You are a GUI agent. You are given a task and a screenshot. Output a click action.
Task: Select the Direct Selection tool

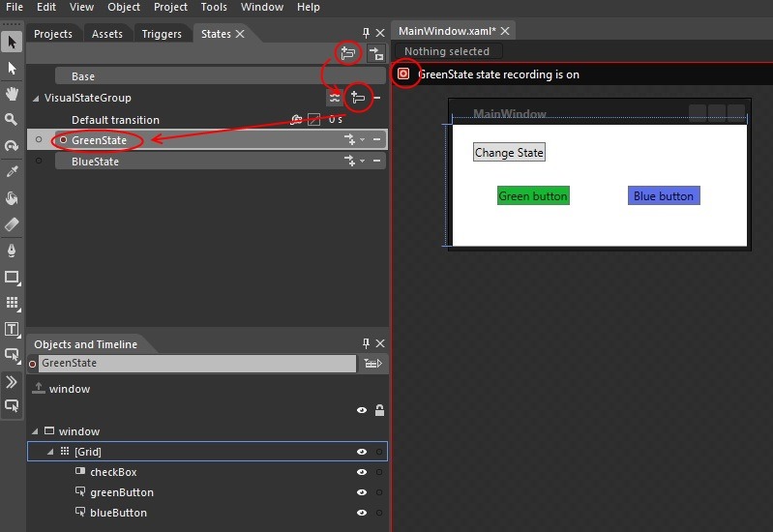13,68
